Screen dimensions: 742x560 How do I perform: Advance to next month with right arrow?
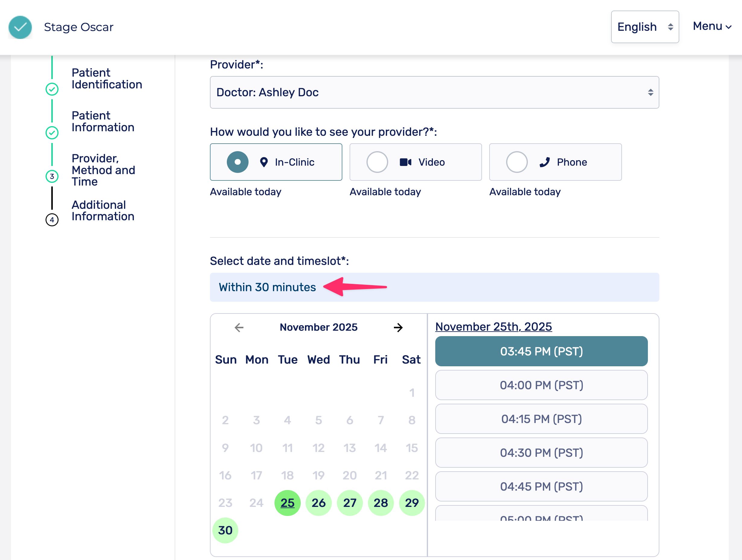point(398,327)
